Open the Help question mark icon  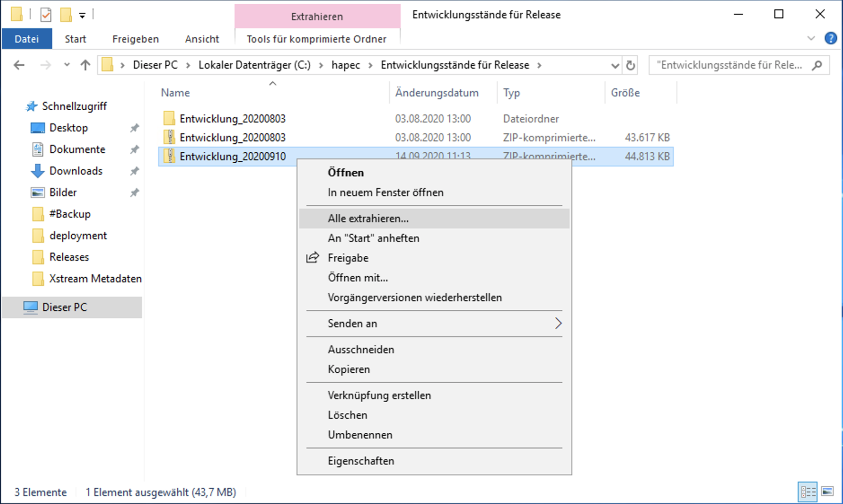[830, 38]
